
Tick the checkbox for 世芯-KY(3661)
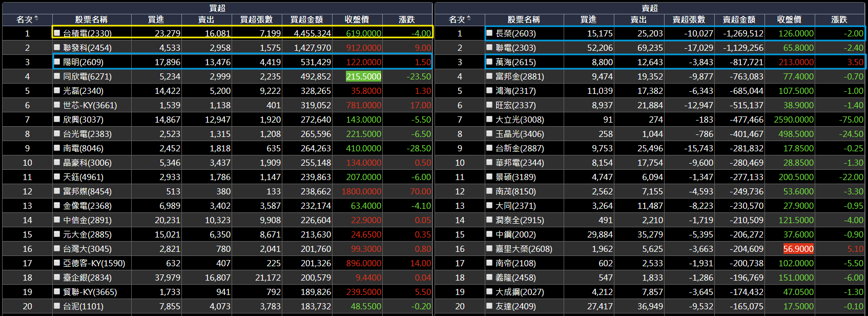tap(57, 105)
